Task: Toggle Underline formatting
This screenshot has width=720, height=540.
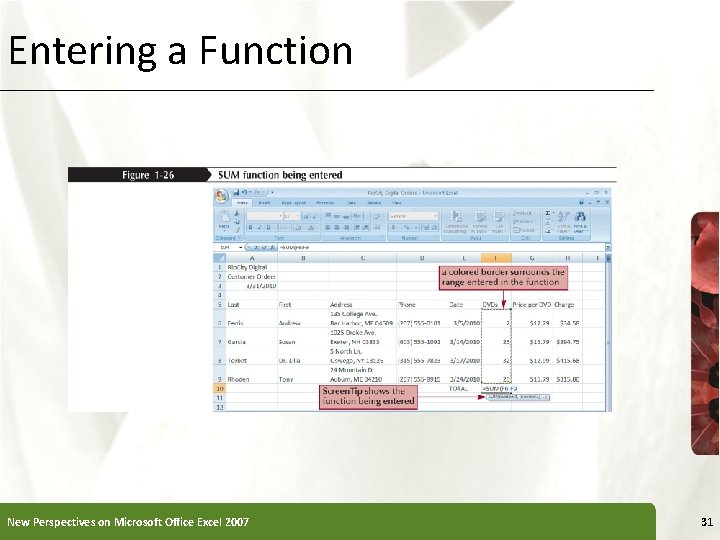Action: point(269,227)
